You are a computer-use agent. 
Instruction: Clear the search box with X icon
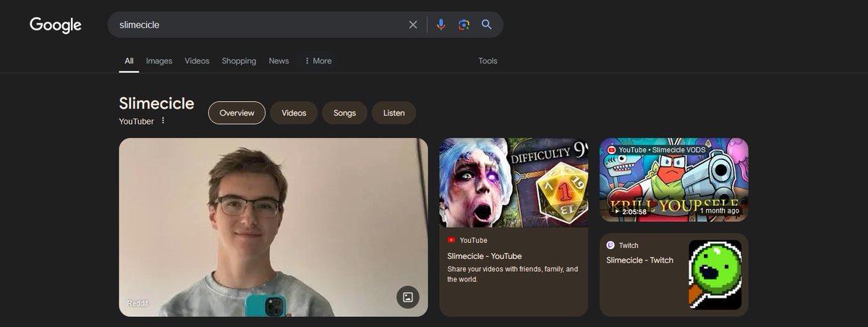pos(413,25)
